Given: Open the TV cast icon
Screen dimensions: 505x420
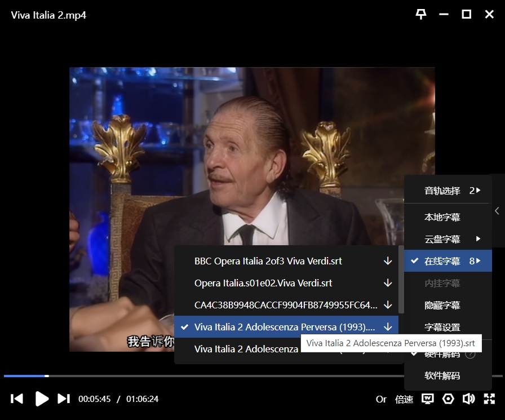Looking at the screenshot, I should click(428, 399).
